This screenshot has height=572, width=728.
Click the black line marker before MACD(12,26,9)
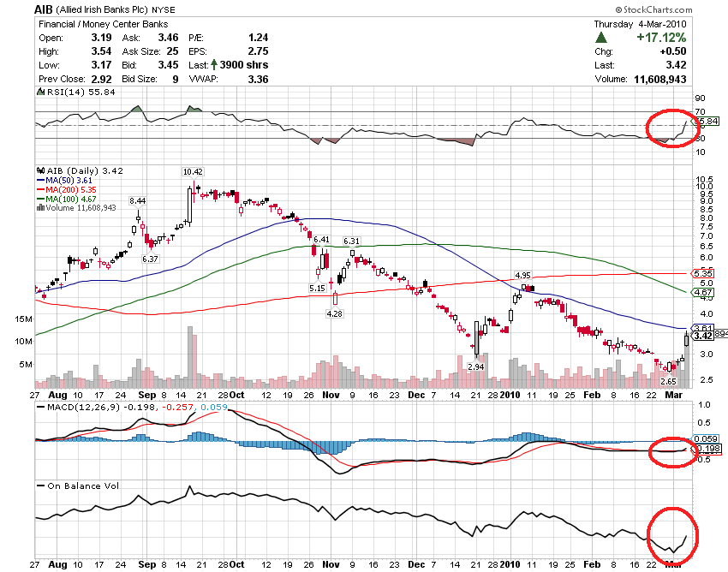(41, 408)
